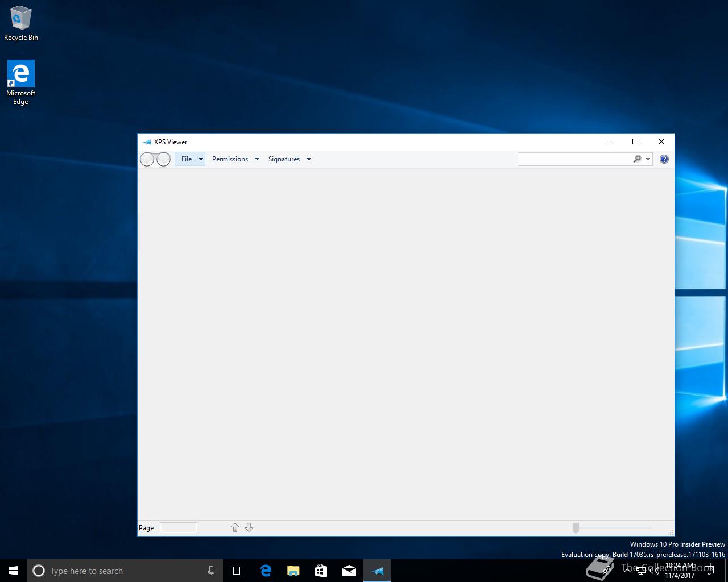Screen dimensions: 728x582
Task: Click the Cortana search box
Action: point(124,571)
